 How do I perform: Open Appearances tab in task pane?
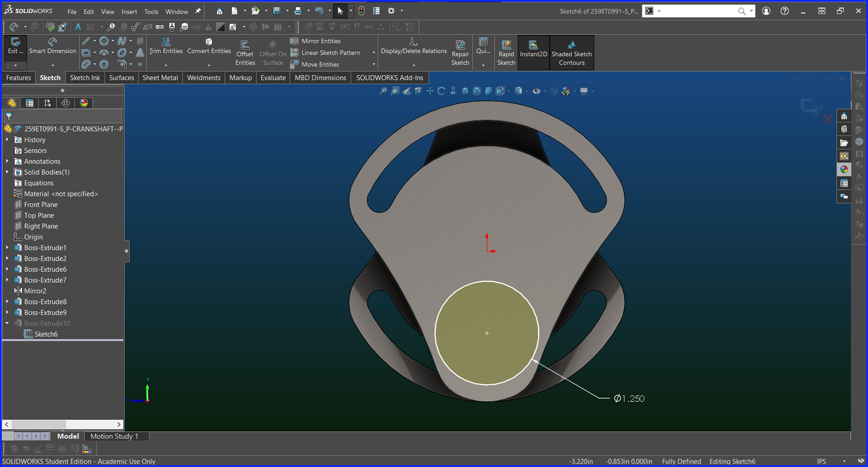point(844,169)
